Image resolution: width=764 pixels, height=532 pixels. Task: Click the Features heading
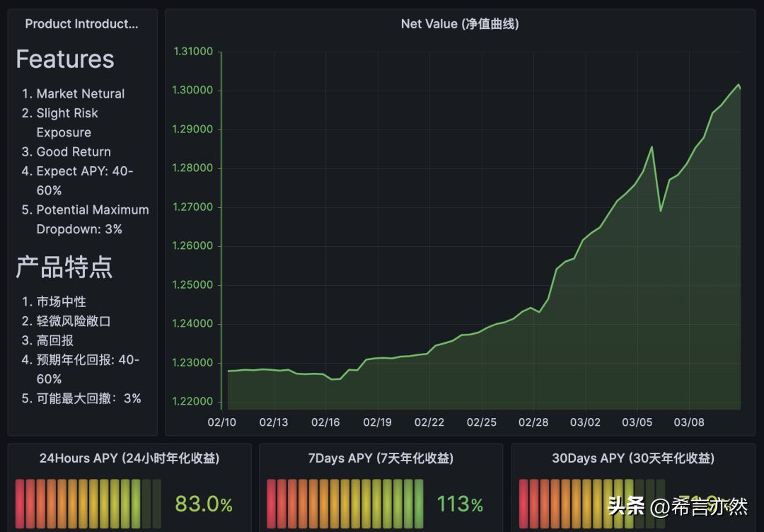pyautogui.click(x=65, y=59)
